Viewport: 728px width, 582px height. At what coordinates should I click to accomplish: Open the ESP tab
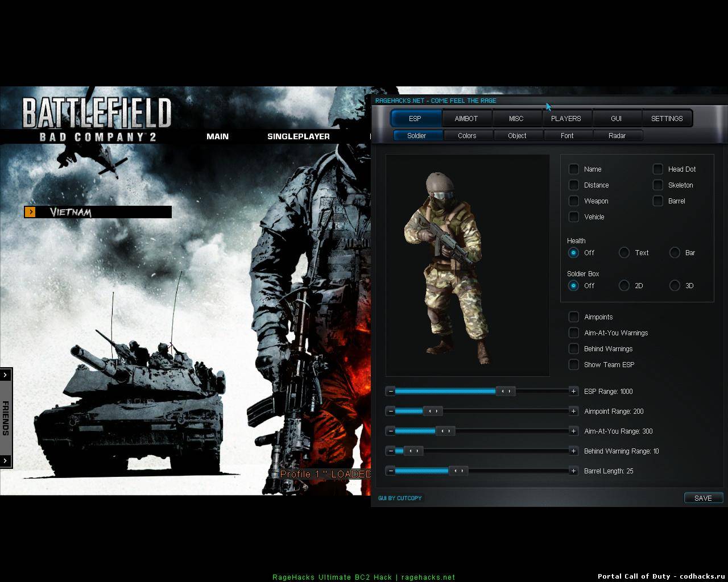pos(415,118)
